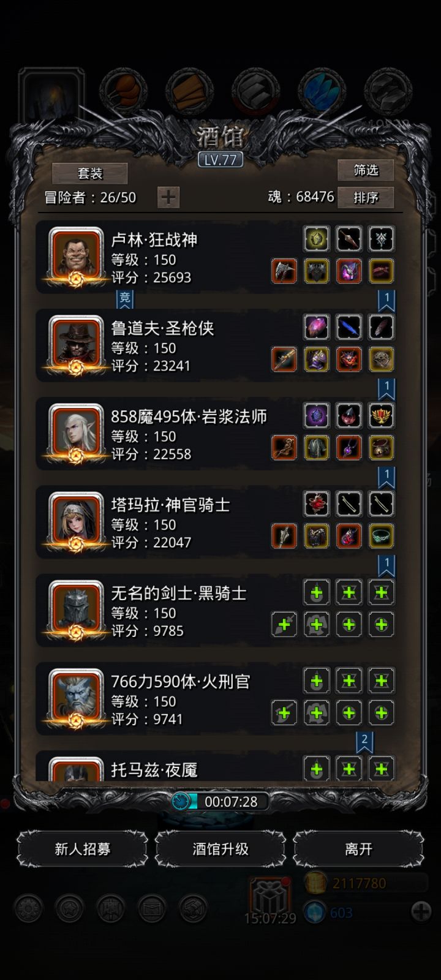Click the 竞 banner under 卢林
The height and width of the screenshot is (980, 441).
pyautogui.click(x=125, y=299)
